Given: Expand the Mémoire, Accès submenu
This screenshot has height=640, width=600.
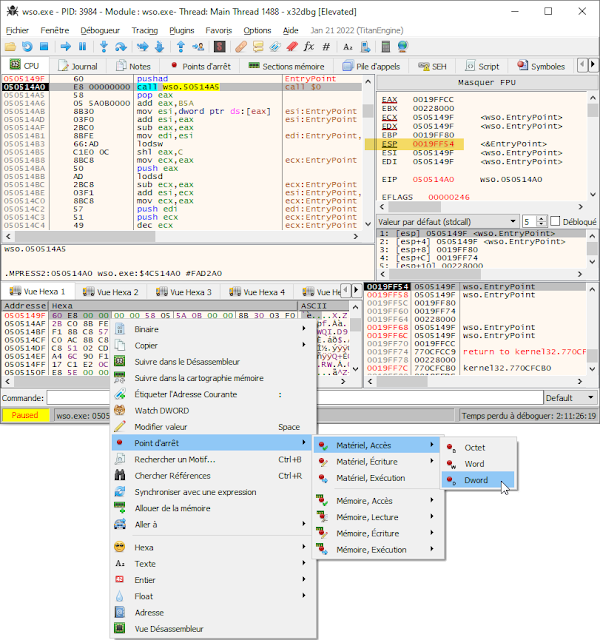Looking at the screenshot, I should pos(378,501).
